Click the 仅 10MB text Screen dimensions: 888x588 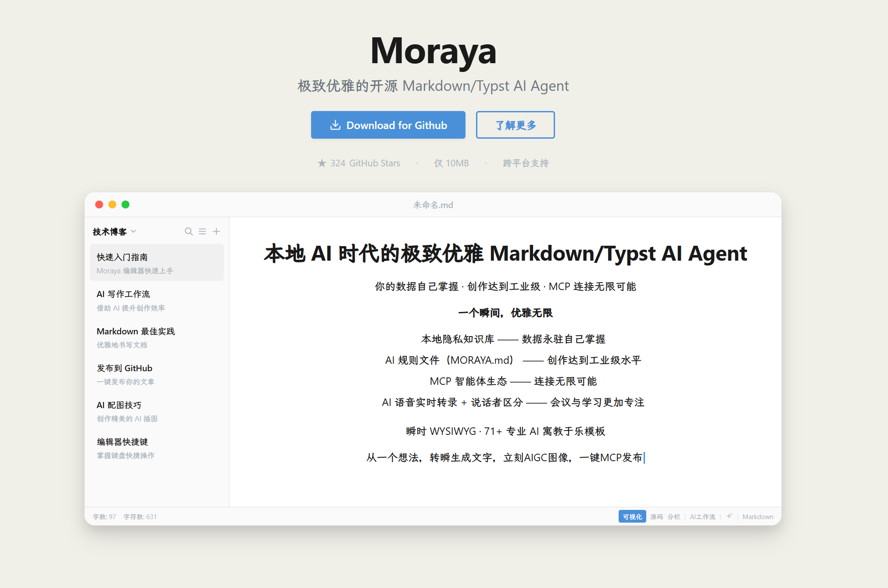pos(451,163)
